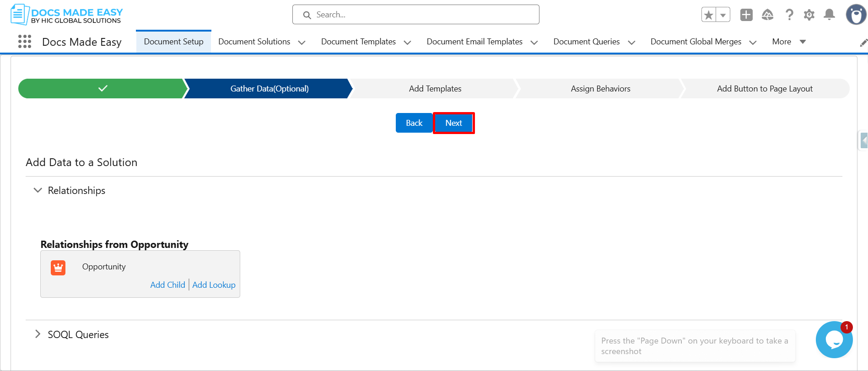
Task: Expand the Document Global Merges chevron
Action: 753,43
